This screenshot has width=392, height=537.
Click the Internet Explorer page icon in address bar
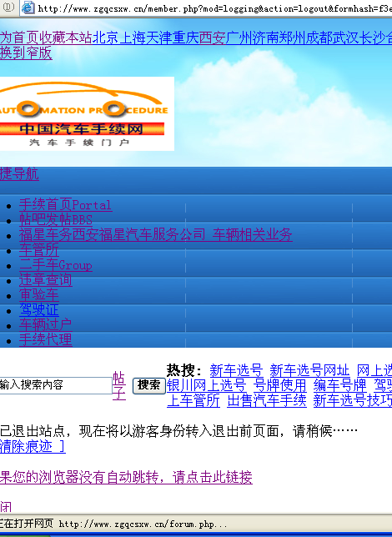coord(28,8)
